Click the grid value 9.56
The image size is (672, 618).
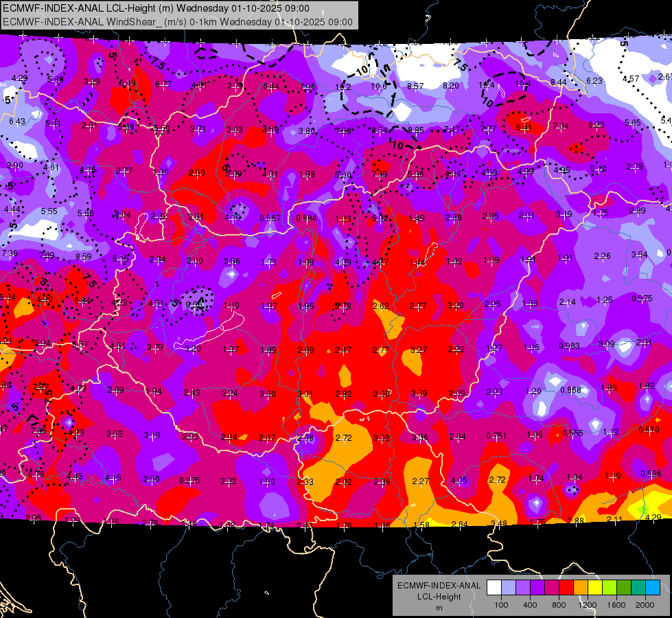194,304
